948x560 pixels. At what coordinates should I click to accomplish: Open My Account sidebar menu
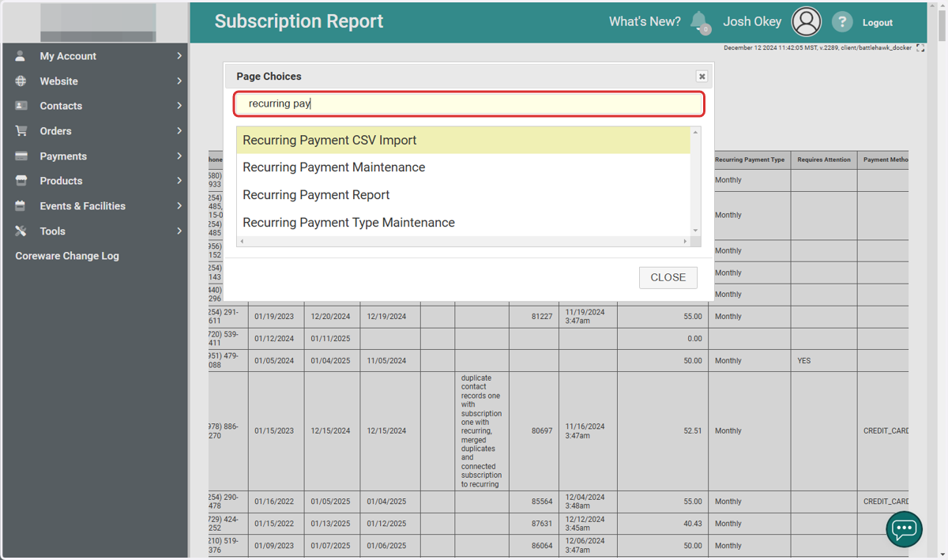pos(95,56)
